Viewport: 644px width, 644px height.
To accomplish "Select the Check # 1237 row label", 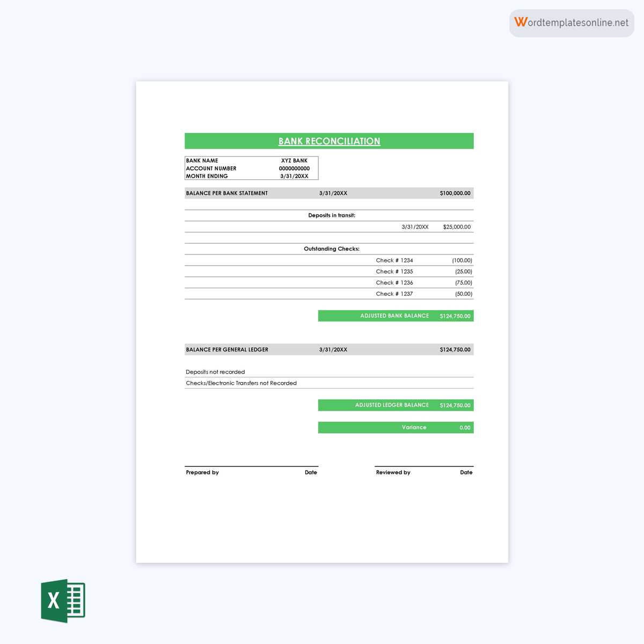I will click(394, 294).
